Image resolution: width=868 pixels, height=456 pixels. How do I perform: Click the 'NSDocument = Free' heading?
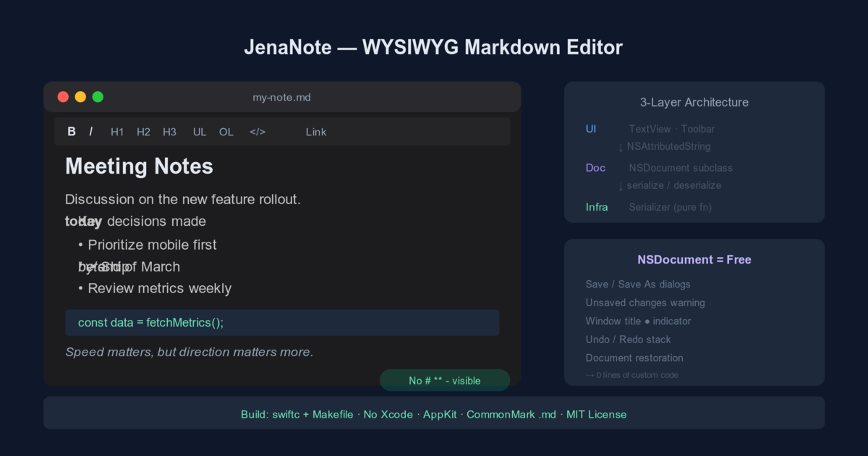point(694,259)
